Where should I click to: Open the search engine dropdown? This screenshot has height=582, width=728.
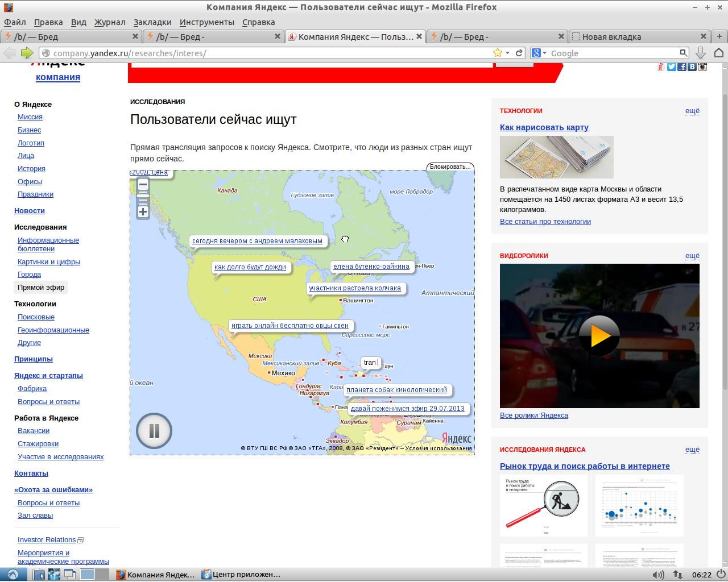(539, 53)
